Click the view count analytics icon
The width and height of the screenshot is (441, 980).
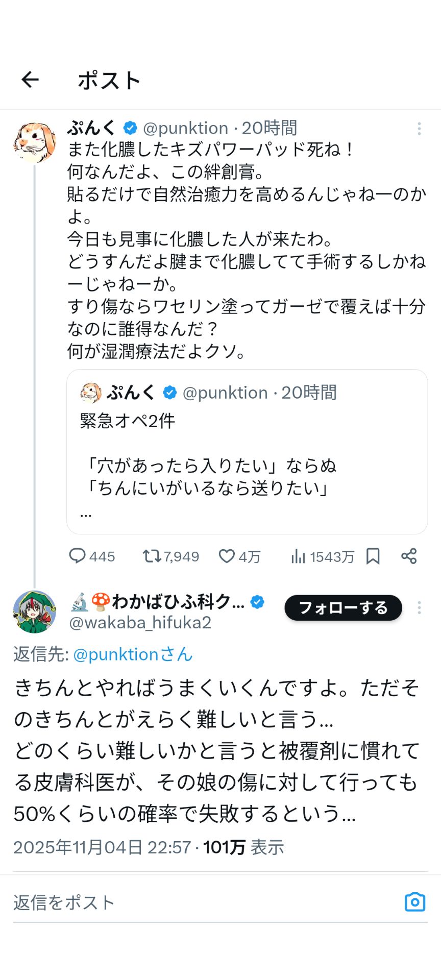pos(299,557)
